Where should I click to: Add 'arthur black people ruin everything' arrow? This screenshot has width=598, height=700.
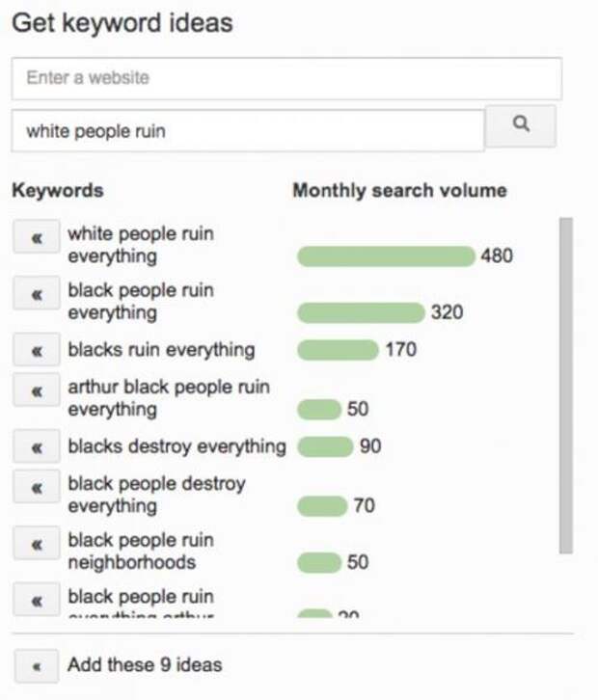point(37,390)
